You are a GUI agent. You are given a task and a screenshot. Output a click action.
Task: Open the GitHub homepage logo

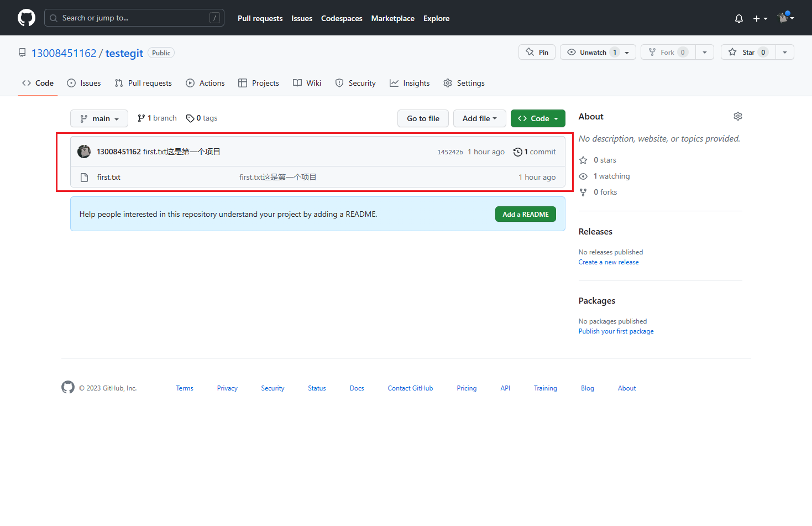[27, 18]
